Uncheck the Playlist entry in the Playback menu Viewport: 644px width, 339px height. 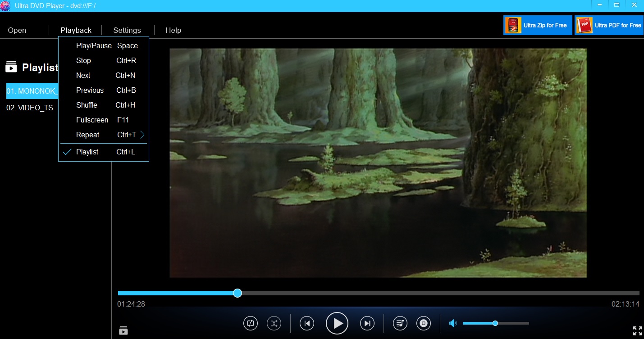(104, 152)
